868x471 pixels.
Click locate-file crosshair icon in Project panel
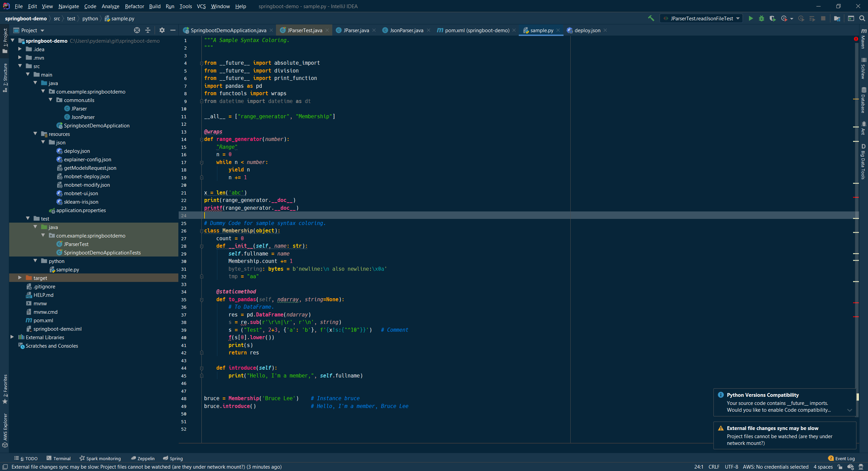137,30
